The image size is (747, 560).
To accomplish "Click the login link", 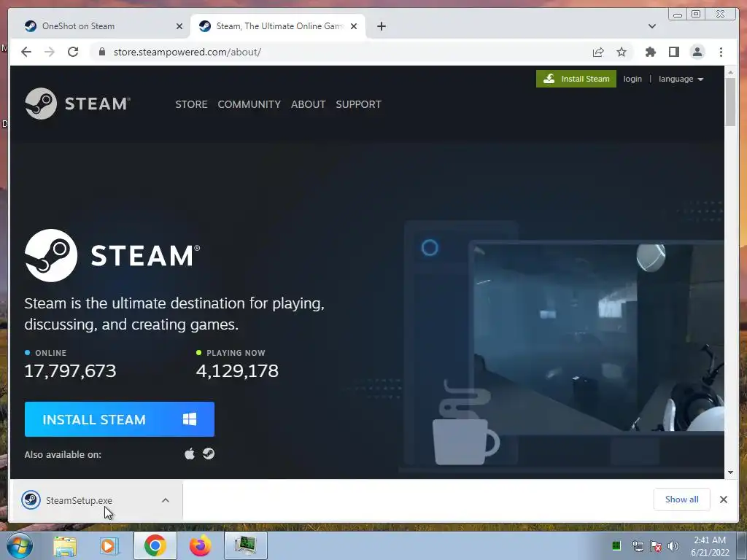I will (x=632, y=79).
